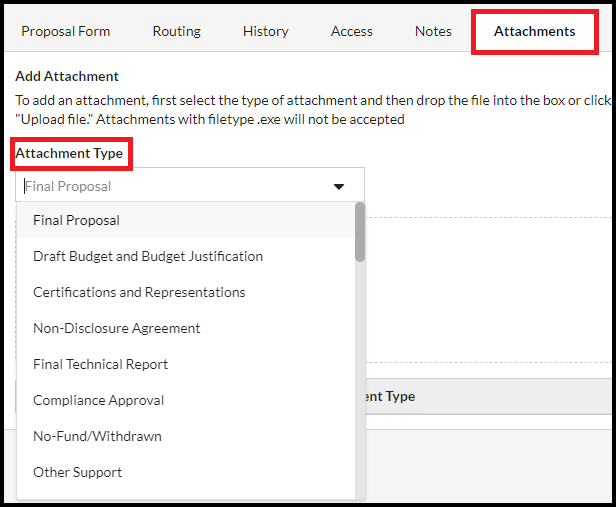616x507 pixels.
Task: Click the Add Attachment heading
Action: tap(67, 76)
